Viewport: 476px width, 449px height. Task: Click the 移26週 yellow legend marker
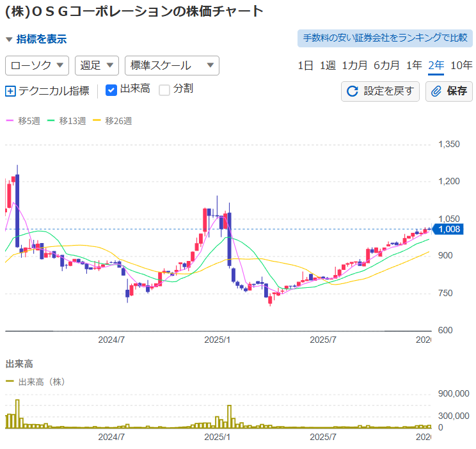97,120
